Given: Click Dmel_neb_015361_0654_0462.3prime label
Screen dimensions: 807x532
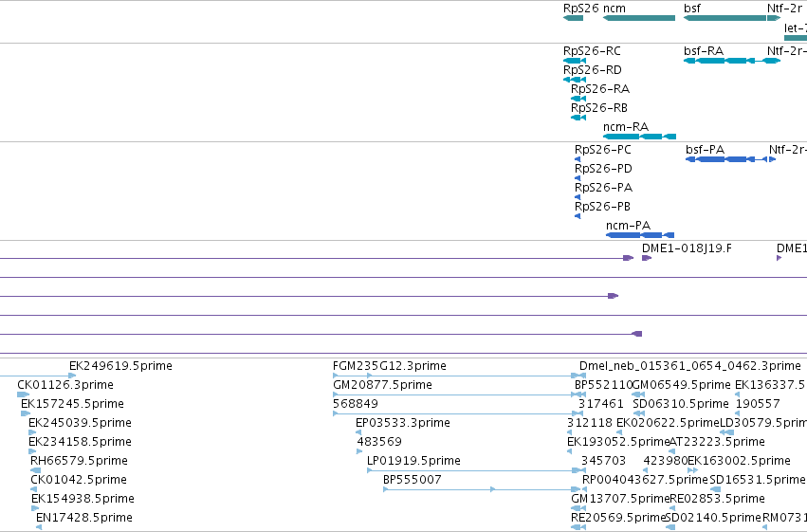Looking at the screenshot, I should tap(690, 366).
